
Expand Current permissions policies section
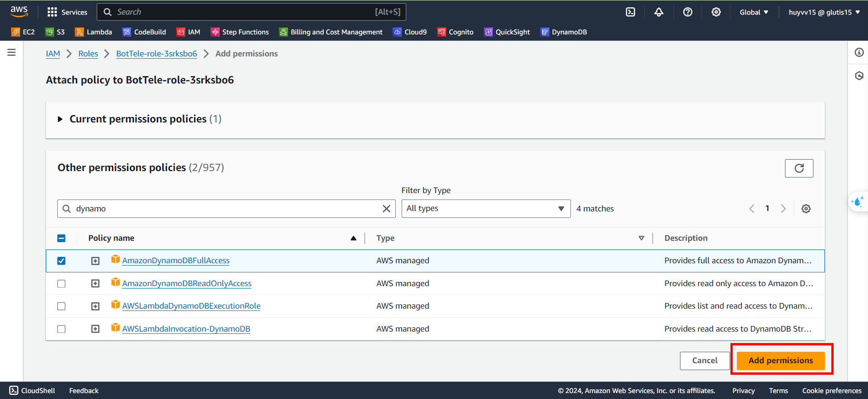click(60, 119)
